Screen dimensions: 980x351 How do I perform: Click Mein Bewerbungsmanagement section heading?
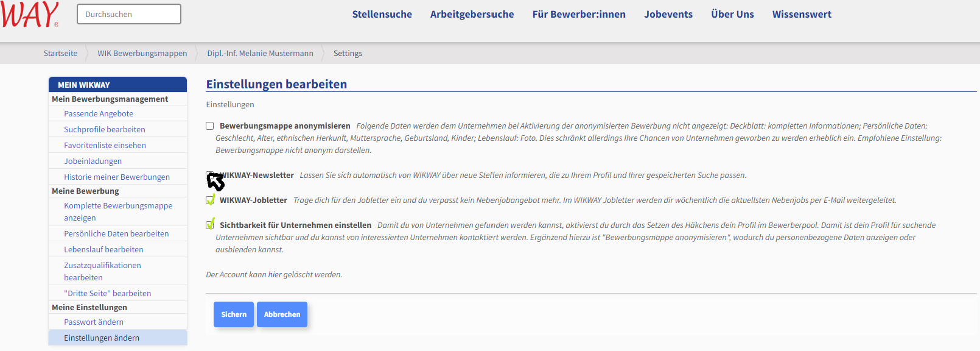(110, 99)
